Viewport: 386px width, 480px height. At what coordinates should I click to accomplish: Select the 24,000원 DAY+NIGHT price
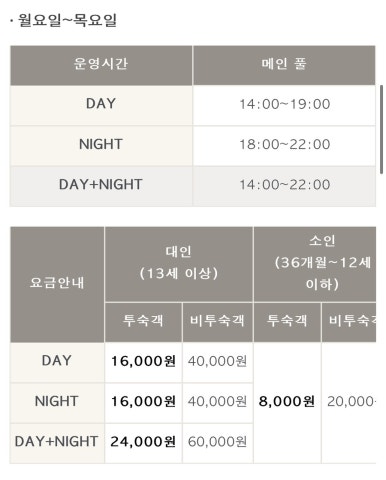(x=143, y=443)
